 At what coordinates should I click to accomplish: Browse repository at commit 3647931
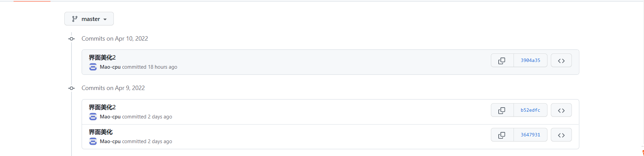click(x=561, y=135)
